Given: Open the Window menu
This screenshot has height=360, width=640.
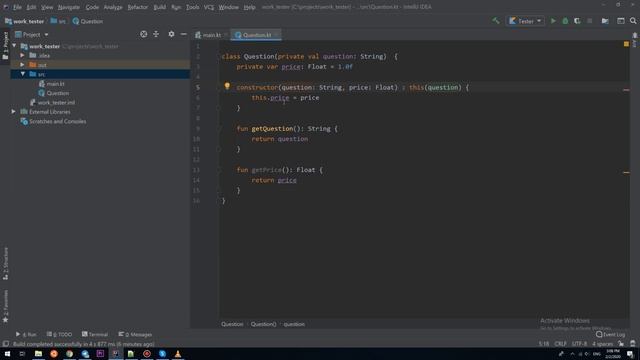Looking at the screenshot, I should coord(228,7).
